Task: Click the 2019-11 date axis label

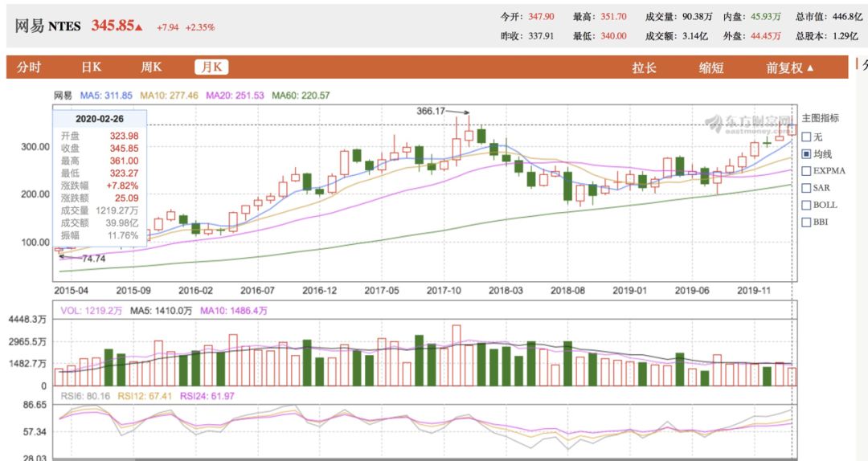Action: point(753,290)
